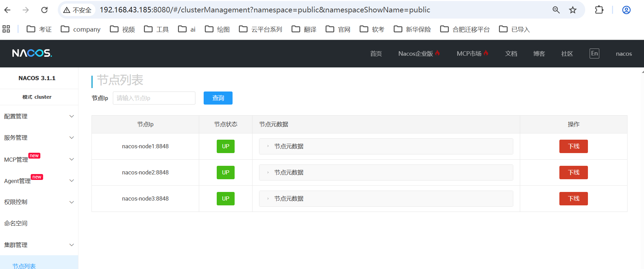Collapse the 集群管理 sidebar menu

(x=39, y=245)
